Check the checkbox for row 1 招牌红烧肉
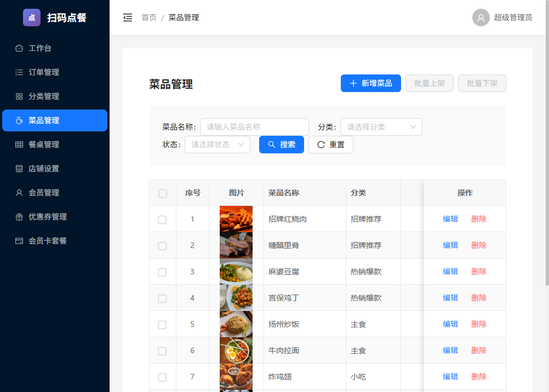Viewport: 549px width, 392px height. [162, 218]
